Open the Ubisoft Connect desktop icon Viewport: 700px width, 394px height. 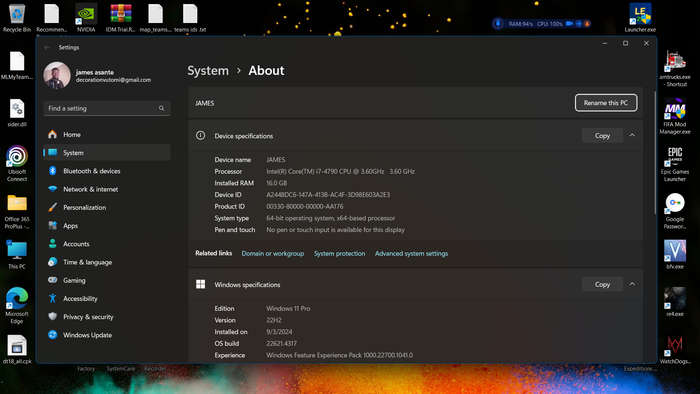click(x=17, y=163)
